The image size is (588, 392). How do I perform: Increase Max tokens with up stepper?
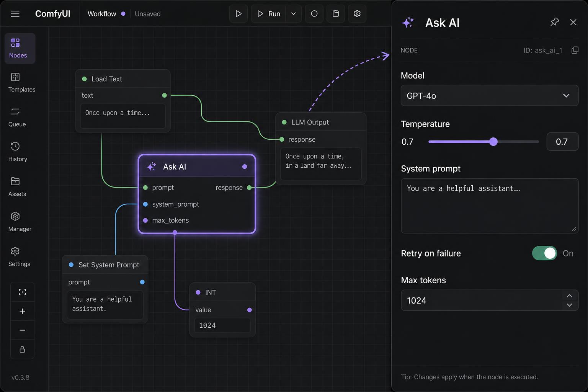click(x=569, y=296)
